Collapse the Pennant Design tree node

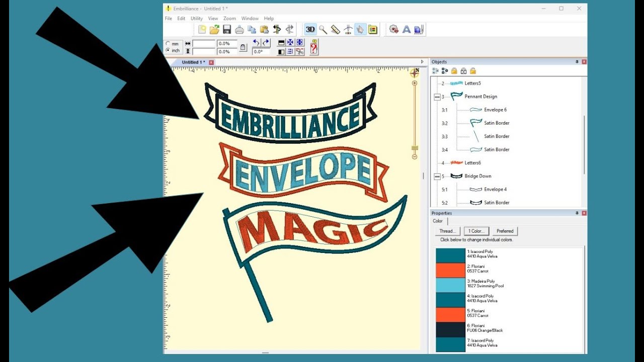pyautogui.click(x=437, y=97)
